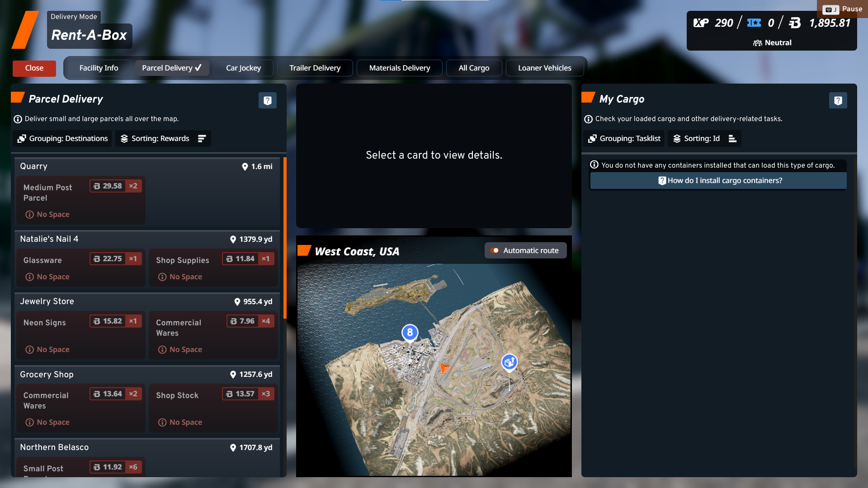Screen dimensions: 868x488
Task: Click the Neutral reputation status icon
Action: point(757,43)
